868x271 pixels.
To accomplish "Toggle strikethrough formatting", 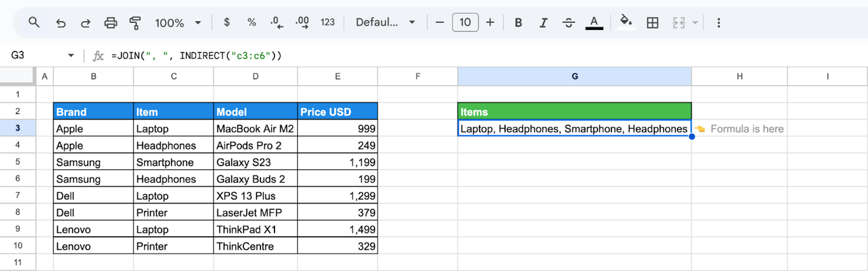I will (x=569, y=23).
